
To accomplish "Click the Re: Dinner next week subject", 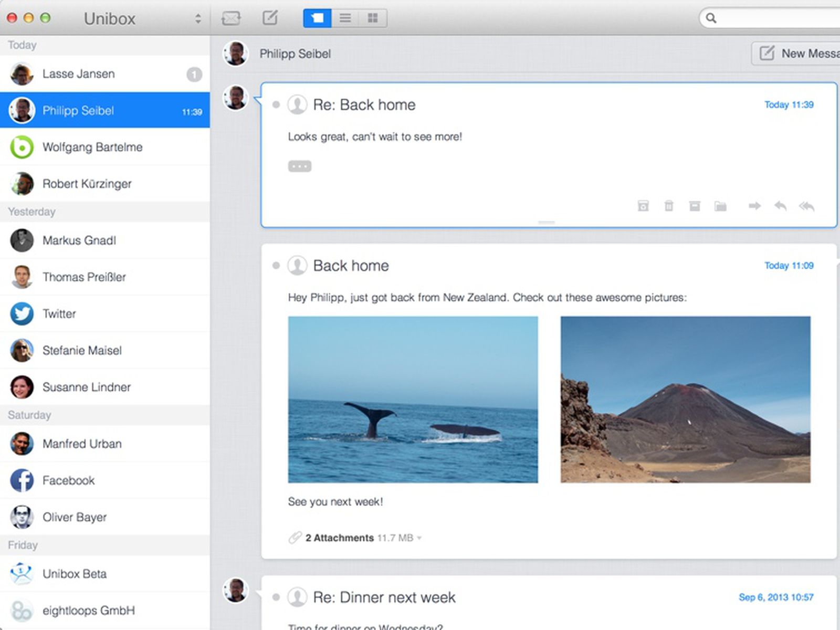I will click(384, 597).
